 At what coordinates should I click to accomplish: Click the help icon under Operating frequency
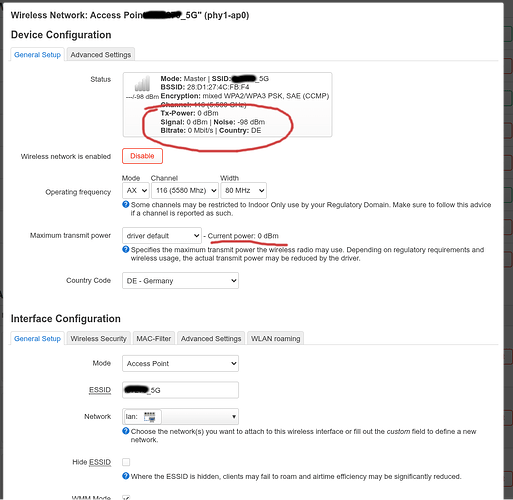tap(126, 204)
